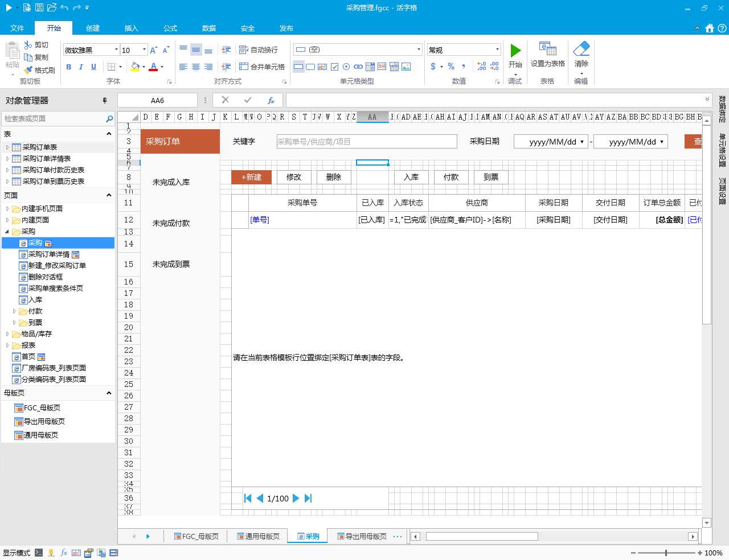Collapse the 表 section in Object Manager
The height and width of the screenshot is (560, 729).
tap(109, 134)
